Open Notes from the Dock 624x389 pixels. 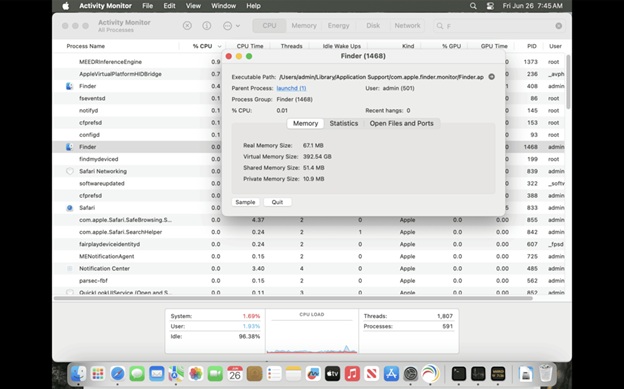(x=293, y=374)
